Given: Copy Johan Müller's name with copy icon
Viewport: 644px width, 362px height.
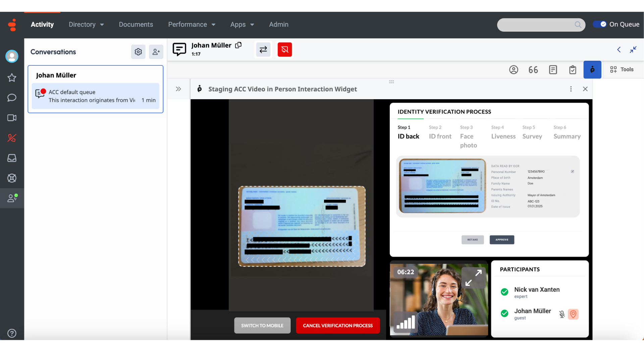Looking at the screenshot, I should point(238,45).
